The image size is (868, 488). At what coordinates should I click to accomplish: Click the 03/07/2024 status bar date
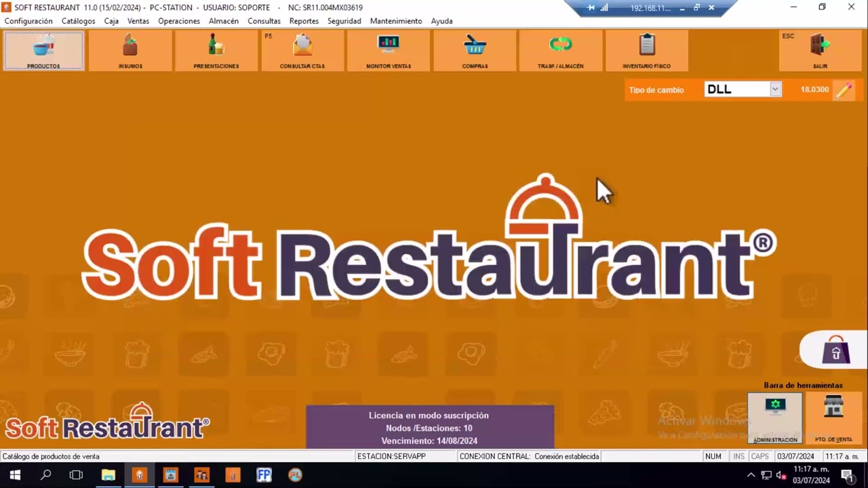pos(796,456)
